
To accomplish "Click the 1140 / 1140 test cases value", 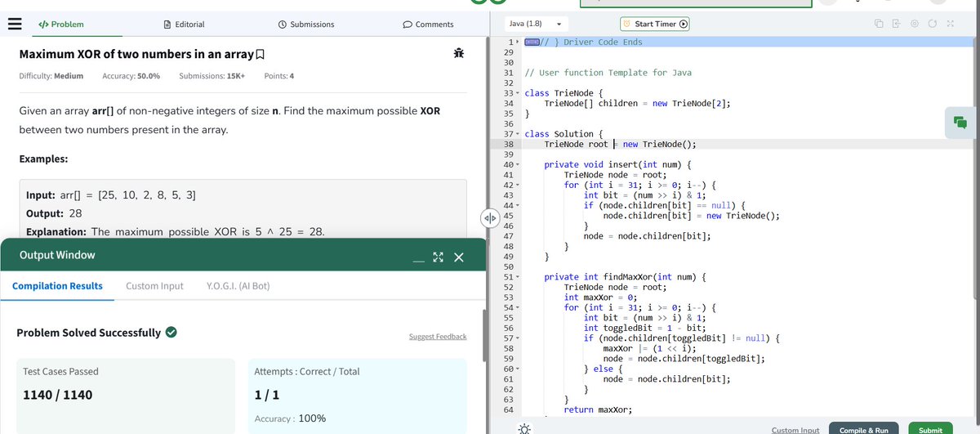I will 57,395.
